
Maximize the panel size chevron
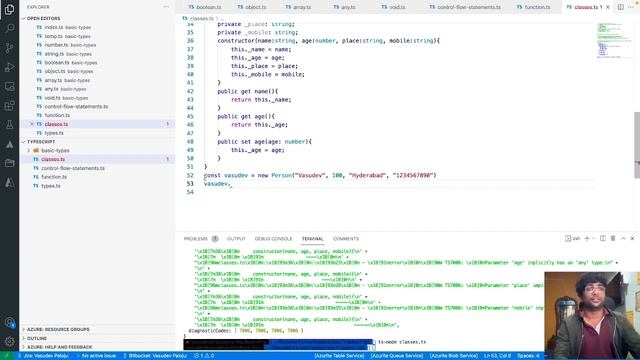pos(623,238)
